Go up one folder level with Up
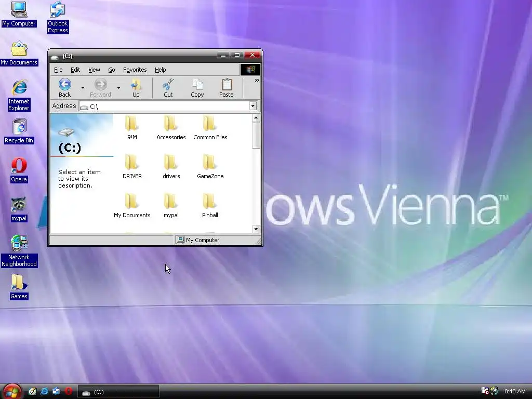This screenshot has height=399, width=532. (136, 88)
